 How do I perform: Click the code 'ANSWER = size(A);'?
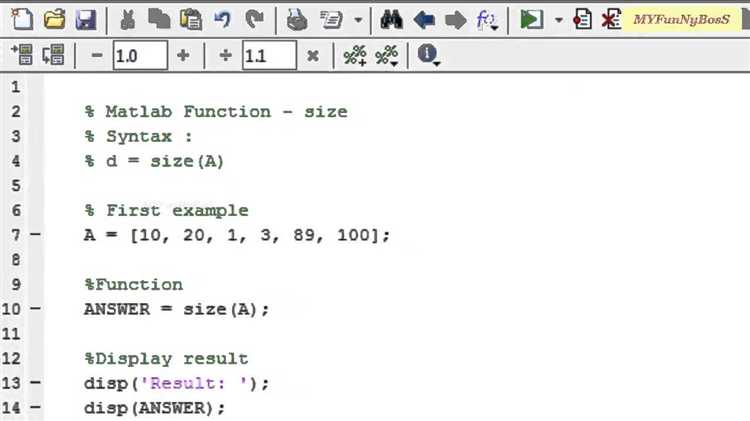tap(176, 309)
